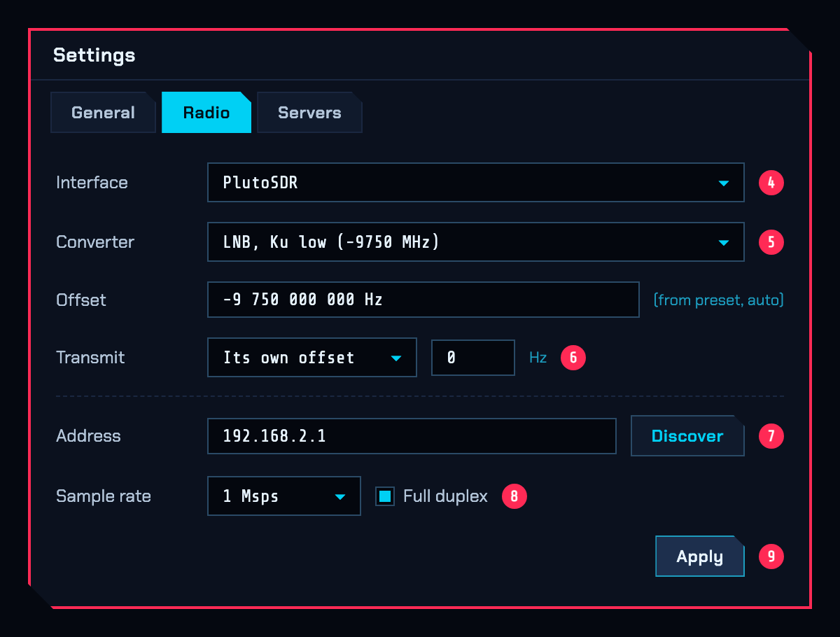
Task: Open the Sample rate dropdown, 1 Msps
Action: click(x=284, y=496)
